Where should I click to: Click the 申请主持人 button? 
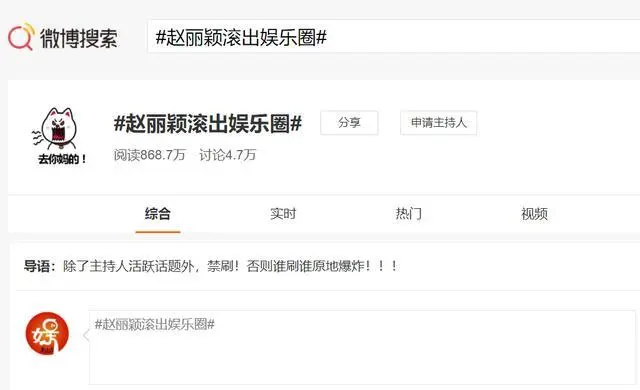[x=438, y=122]
